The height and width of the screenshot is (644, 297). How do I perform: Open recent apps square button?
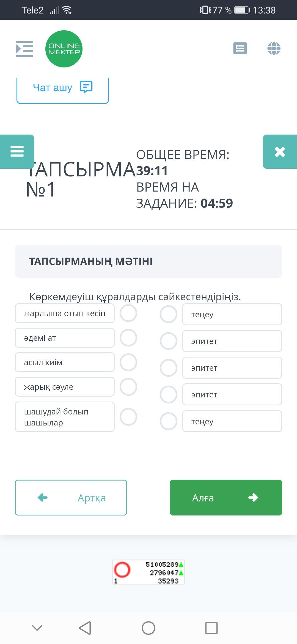(x=211, y=628)
